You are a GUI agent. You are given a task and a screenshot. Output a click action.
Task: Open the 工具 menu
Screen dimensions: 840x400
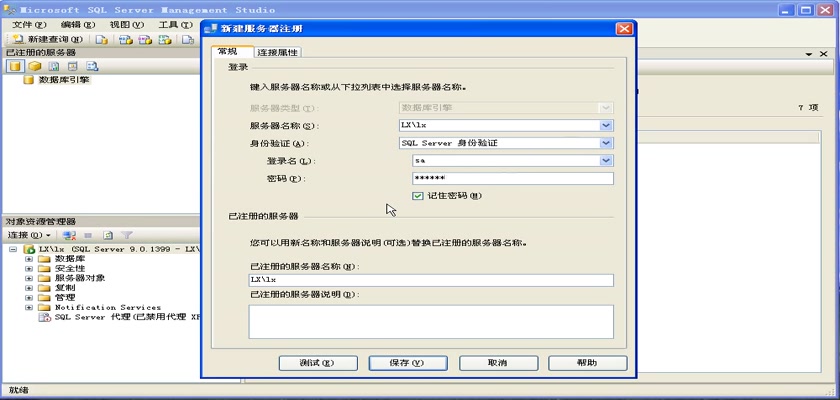click(175, 25)
